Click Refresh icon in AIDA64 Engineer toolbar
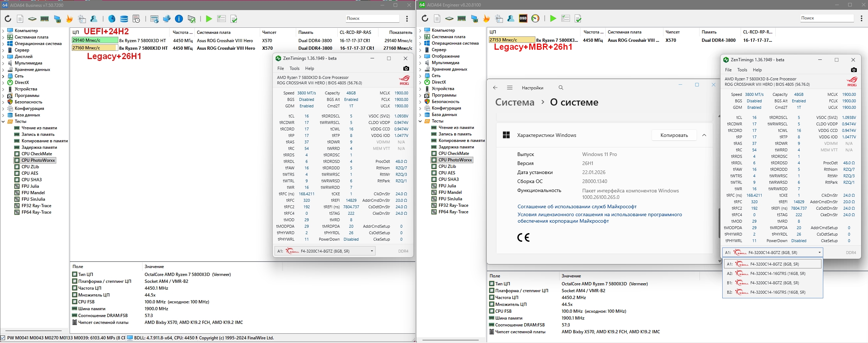Viewport: 868px width, 343px height. coord(425,18)
